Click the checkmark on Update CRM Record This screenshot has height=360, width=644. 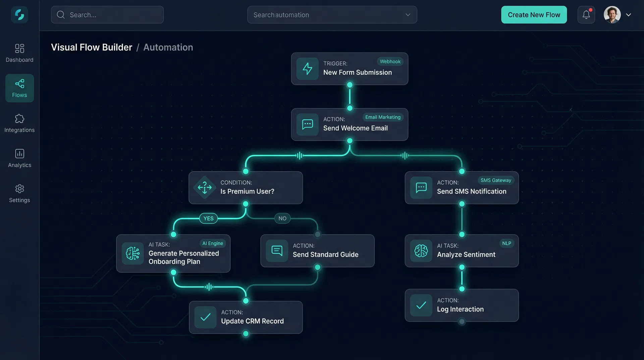(x=205, y=317)
